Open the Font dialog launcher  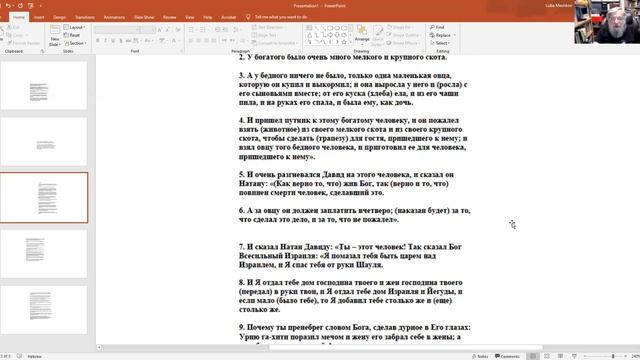pyautogui.click(x=182, y=51)
